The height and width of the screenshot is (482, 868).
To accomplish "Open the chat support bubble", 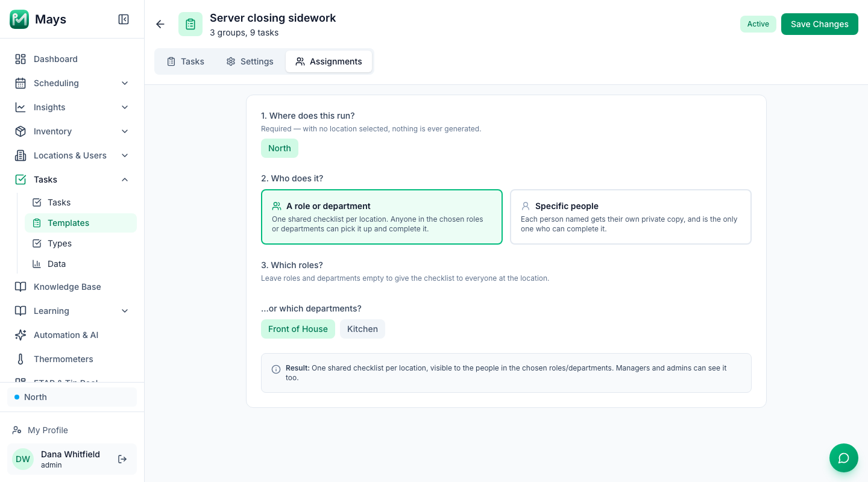I will coord(844,458).
